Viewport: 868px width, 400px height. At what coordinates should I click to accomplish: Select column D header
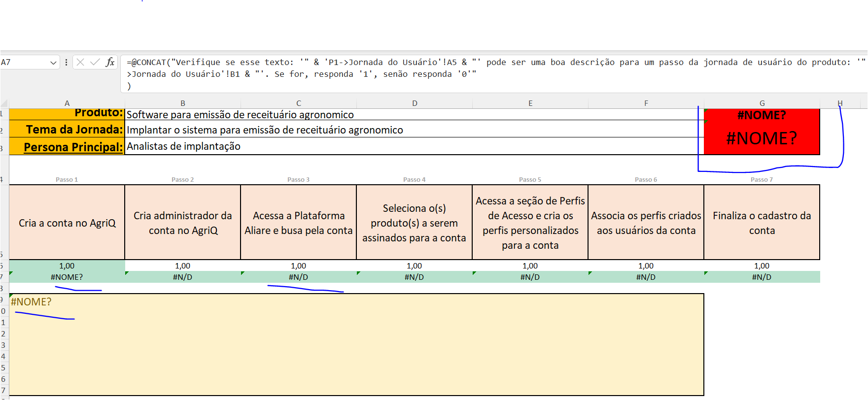[415, 103]
